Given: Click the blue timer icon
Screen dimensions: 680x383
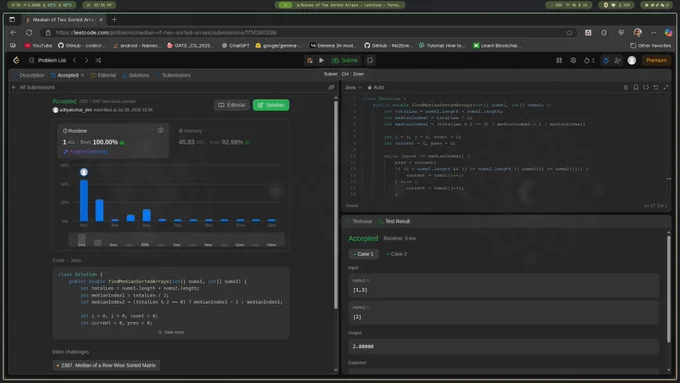Looking at the screenshot, I should pos(606,60).
